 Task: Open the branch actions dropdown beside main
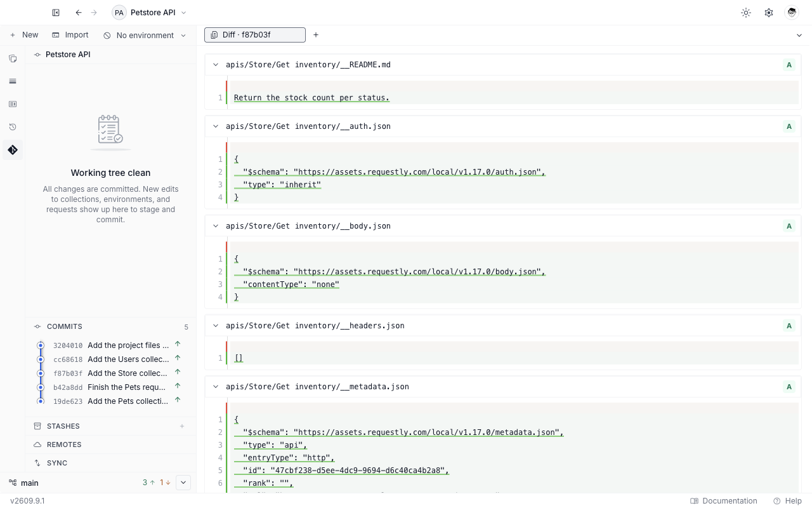coord(183,483)
